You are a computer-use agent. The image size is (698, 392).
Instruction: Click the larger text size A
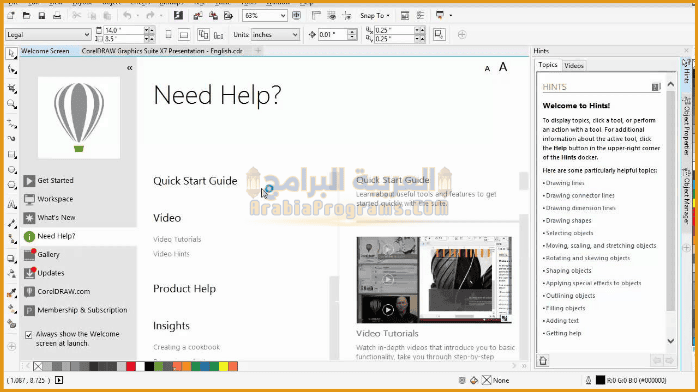pos(503,67)
